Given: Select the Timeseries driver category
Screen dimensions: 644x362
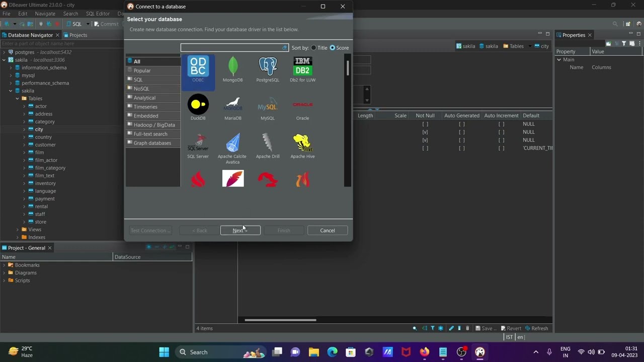Looking at the screenshot, I should coord(152,107).
